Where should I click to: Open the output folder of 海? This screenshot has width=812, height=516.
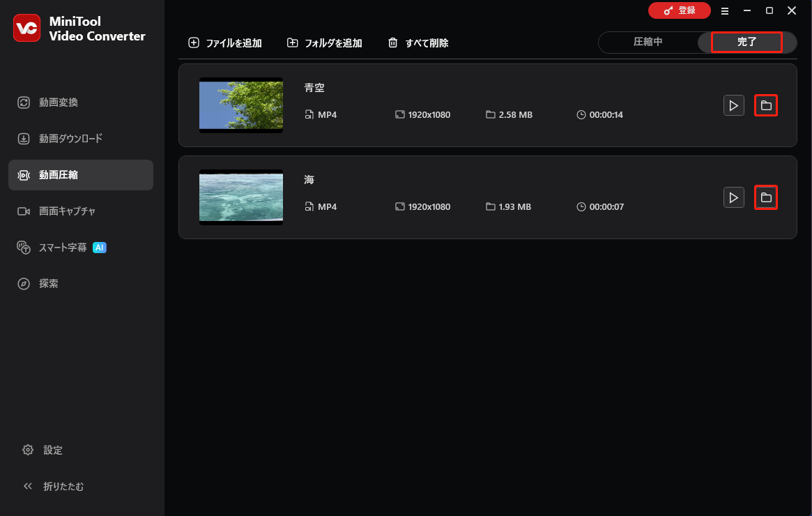765,197
